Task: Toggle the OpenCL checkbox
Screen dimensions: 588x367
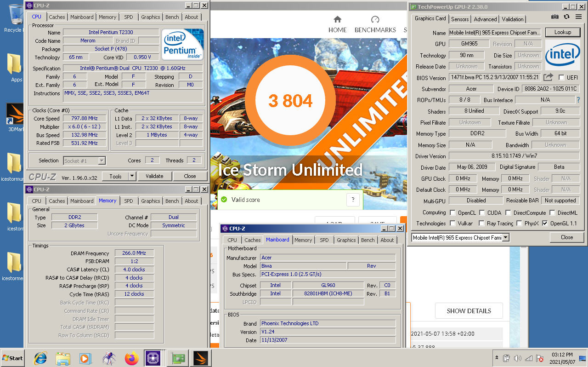Action: pos(453,213)
